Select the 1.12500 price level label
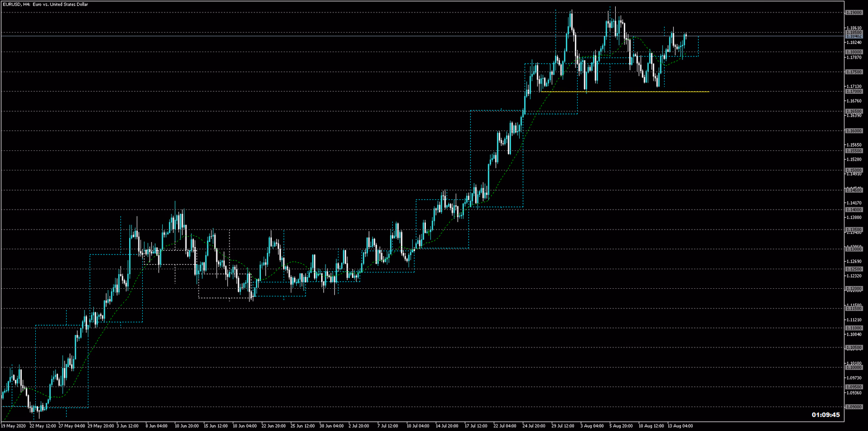The width and height of the screenshot is (868, 431). 854,269
